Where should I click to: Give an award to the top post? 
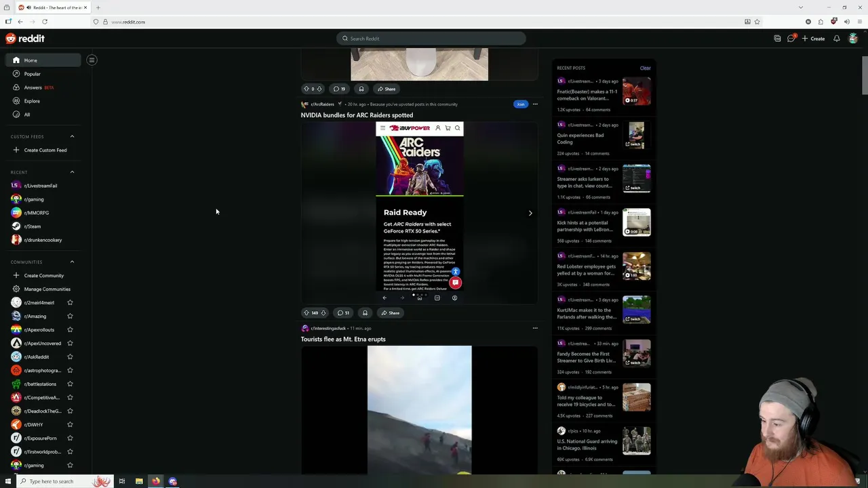tap(361, 89)
